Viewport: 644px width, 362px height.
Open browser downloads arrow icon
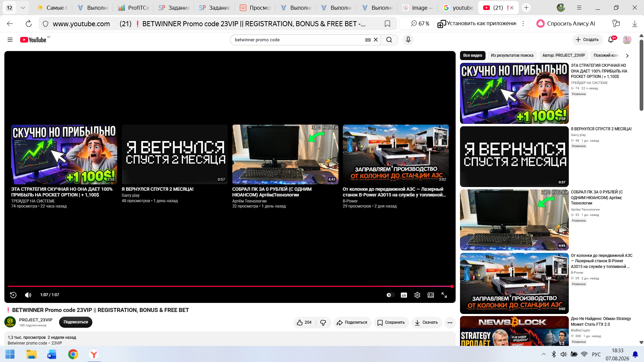(635, 24)
